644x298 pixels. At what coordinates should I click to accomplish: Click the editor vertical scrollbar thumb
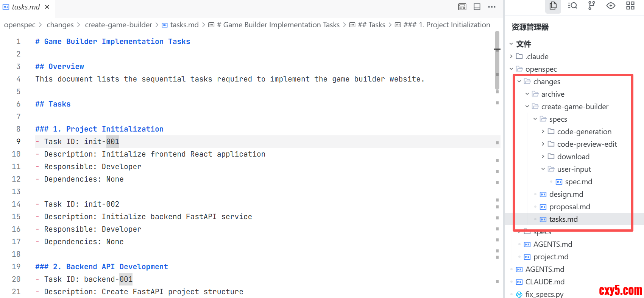click(x=497, y=61)
